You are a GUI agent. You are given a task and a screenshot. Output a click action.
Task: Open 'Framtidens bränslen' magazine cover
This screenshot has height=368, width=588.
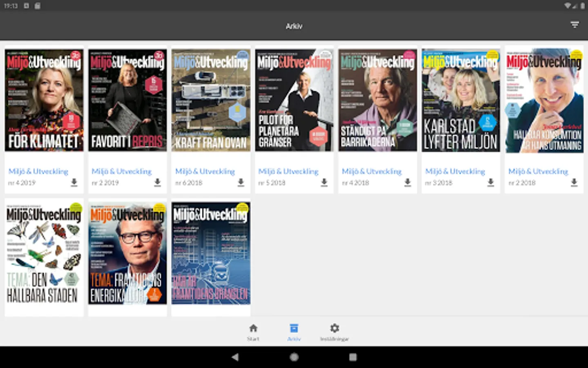[211, 253]
